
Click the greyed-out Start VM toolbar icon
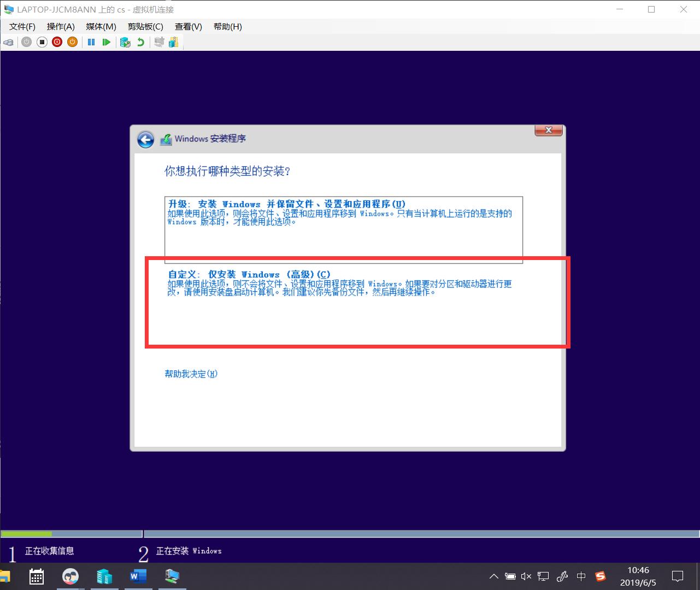[27, 42]
